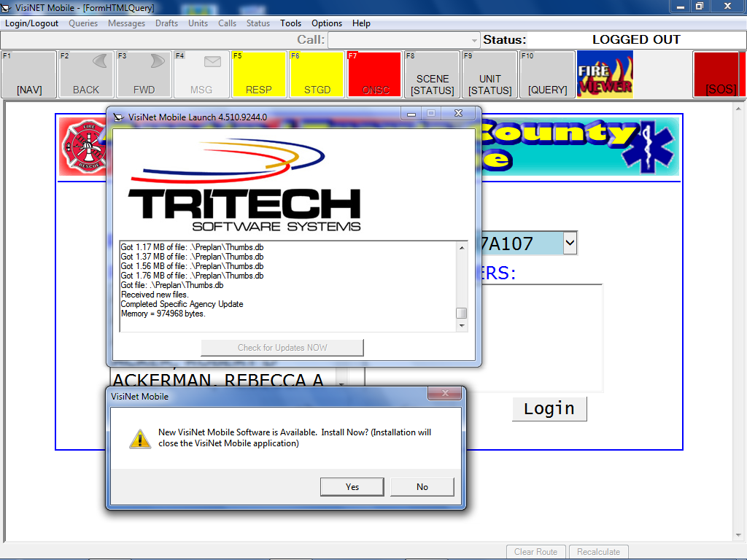Click the F1 NAV toolbar button
The height and width of the screenshot is (560, 747).
pos(29,74)
